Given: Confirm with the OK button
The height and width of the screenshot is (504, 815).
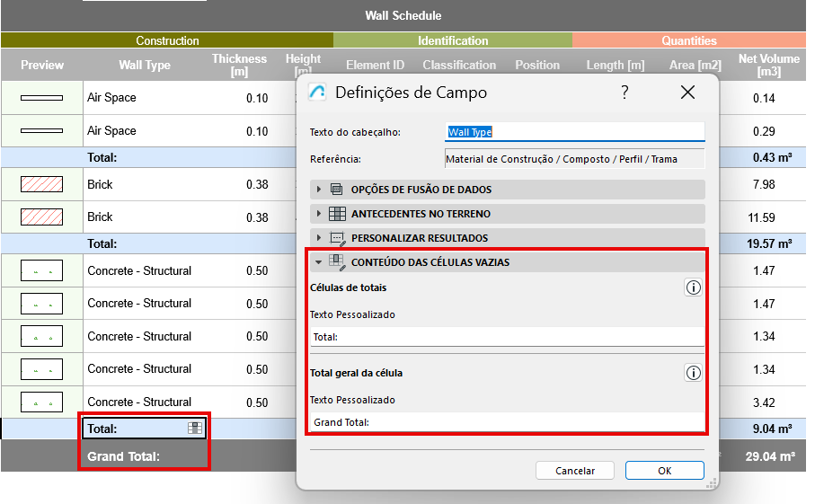Looking at the screenshot, I should pos(665,471).
